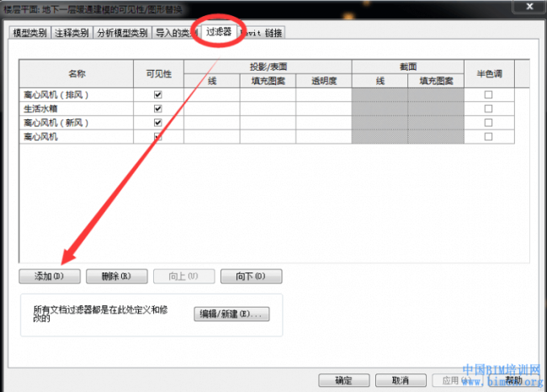Click projection 填充图案 cell for 生活水箱

268,109
